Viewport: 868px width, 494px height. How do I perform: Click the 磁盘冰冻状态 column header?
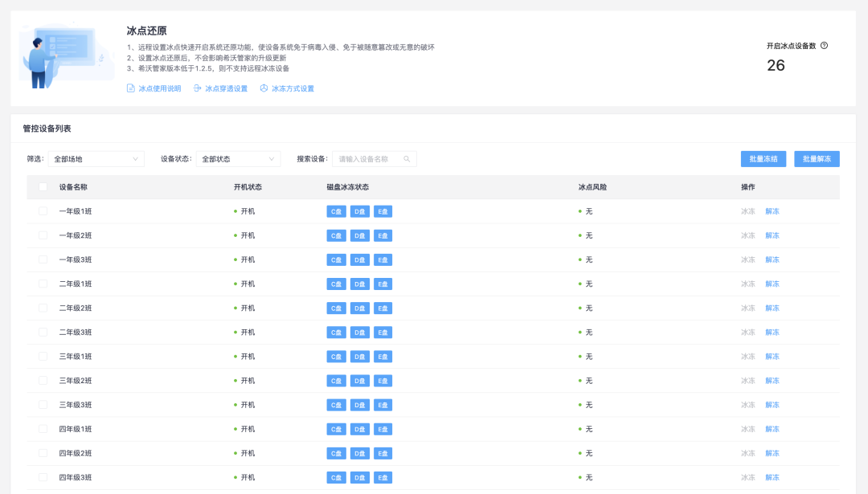coord(348,187)
